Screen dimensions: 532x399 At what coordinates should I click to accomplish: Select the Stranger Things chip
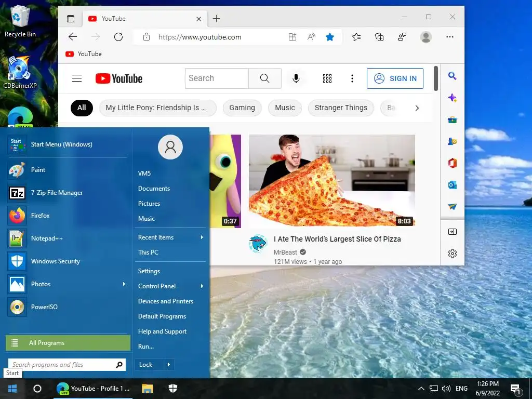[341, 108]
